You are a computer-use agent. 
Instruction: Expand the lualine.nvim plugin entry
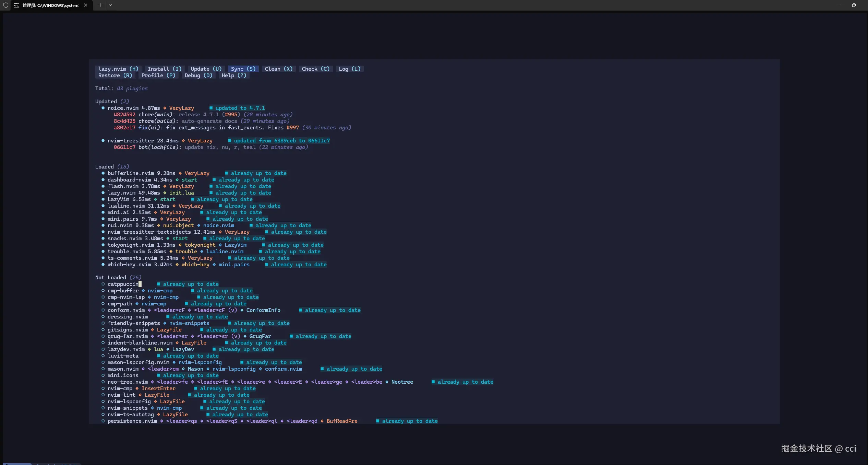[x=126, y=206]
